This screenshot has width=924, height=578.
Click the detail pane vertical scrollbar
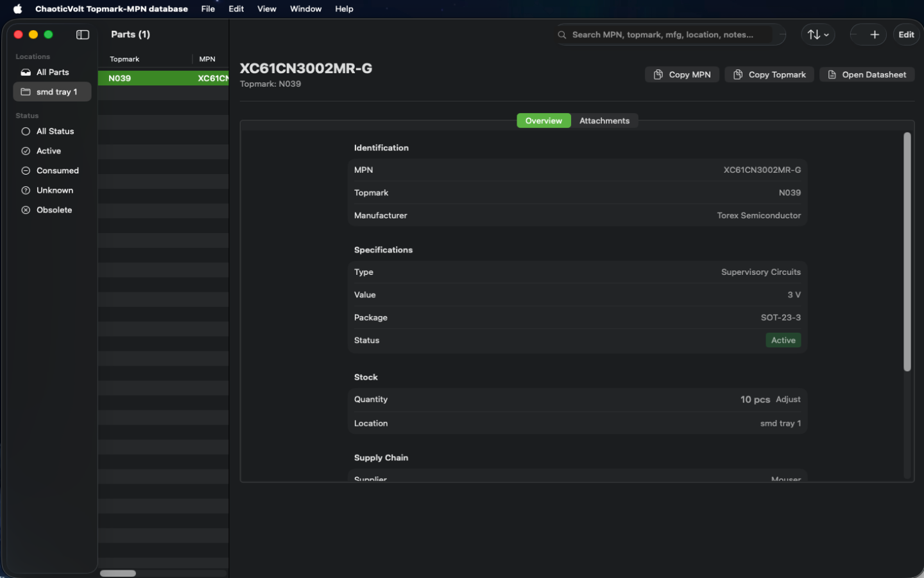pos(907,252)
